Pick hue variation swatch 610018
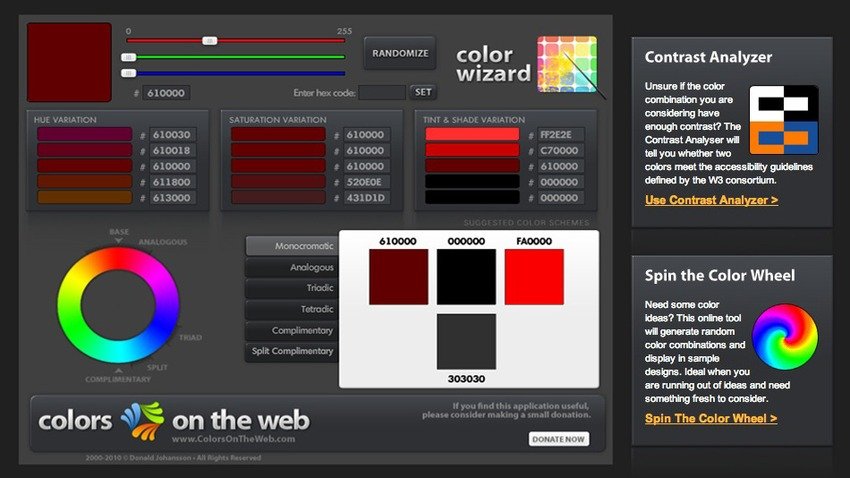The image size is (850, 478). pyautogui.click(x=85, y=150)
